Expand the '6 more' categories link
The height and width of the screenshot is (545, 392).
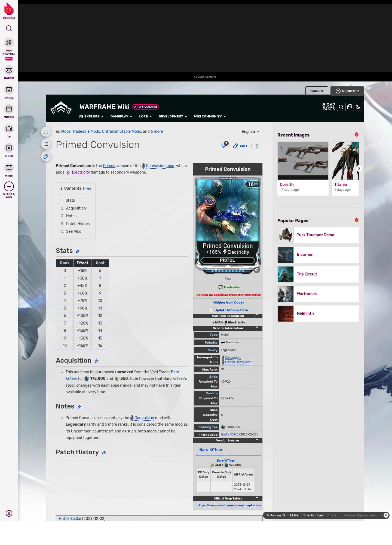(157, 131)
